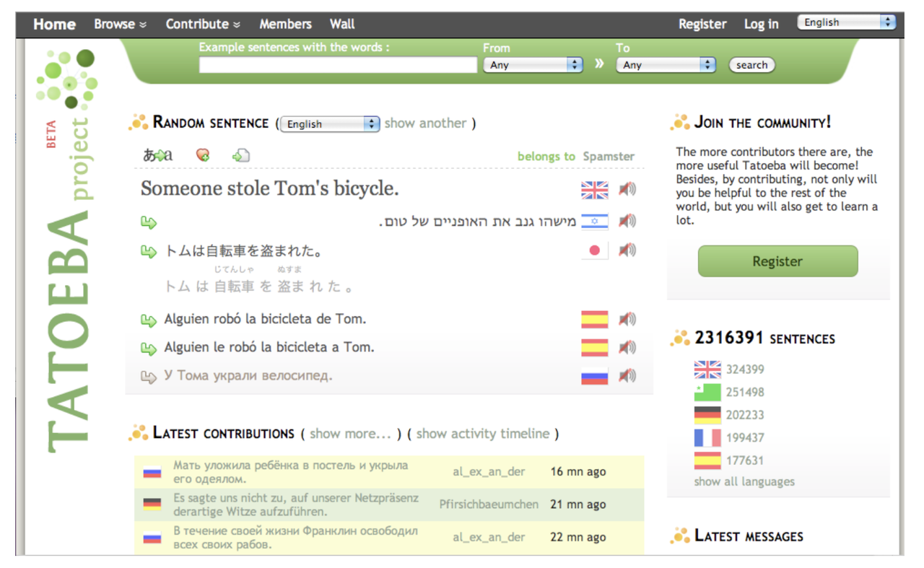
Task: Open gray arrow for indirect Russian translation
Action: click(149, 376)
